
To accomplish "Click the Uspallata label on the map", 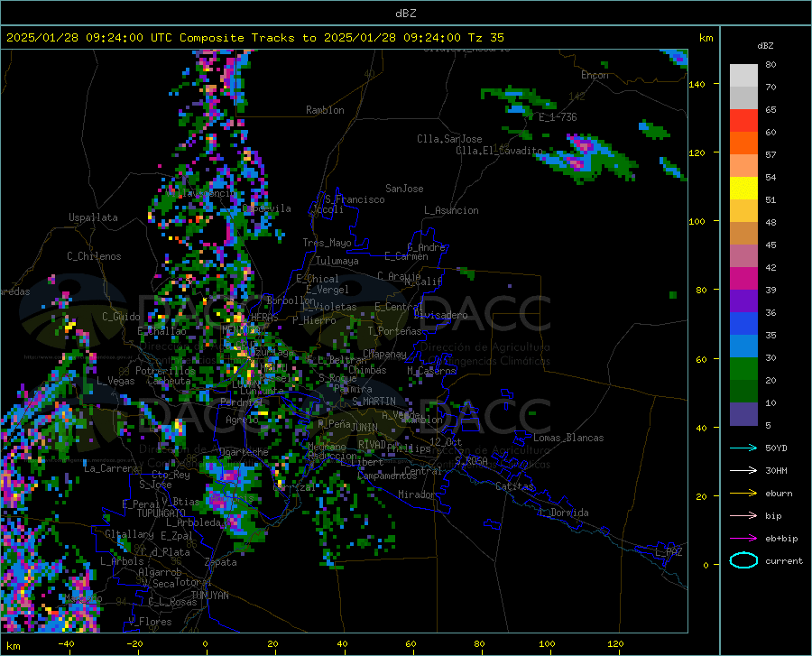I will 93,217.
